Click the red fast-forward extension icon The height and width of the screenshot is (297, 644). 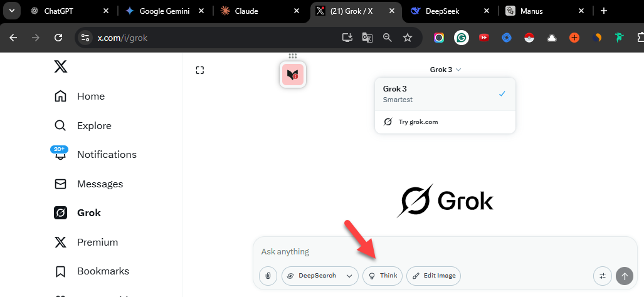click(484, 38)
